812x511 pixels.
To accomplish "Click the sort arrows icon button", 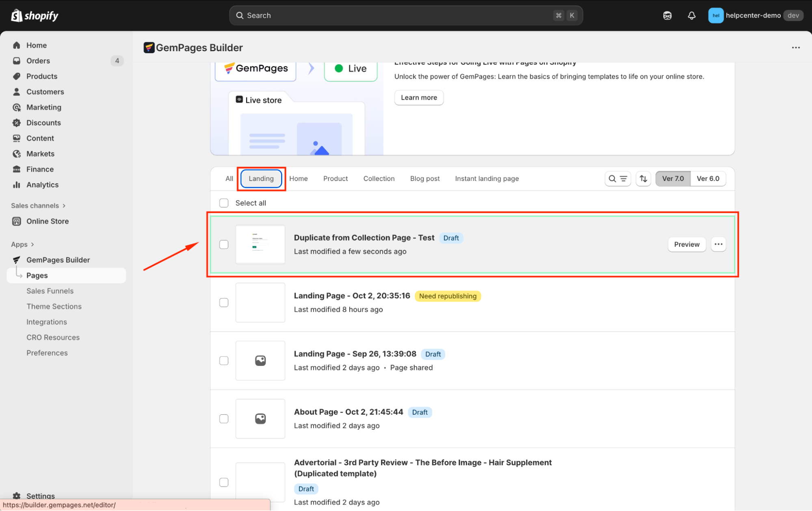I will [643, 178].
